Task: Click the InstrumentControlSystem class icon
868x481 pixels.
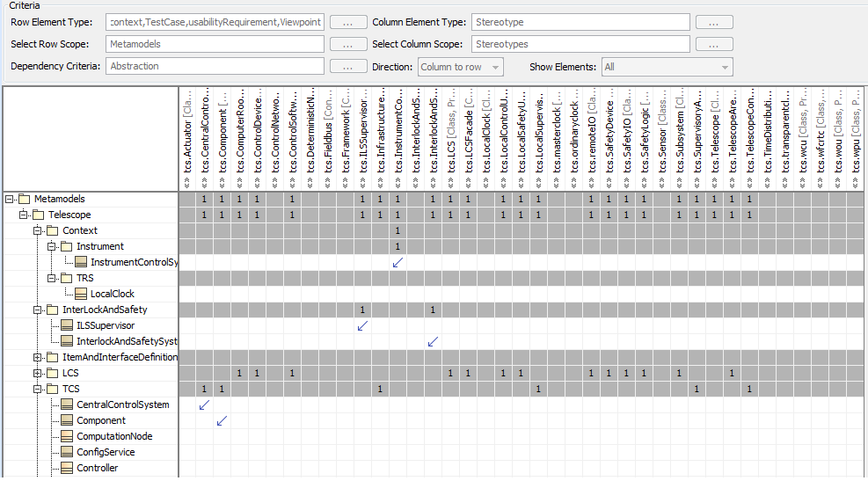Action: [x=81, y=262]
